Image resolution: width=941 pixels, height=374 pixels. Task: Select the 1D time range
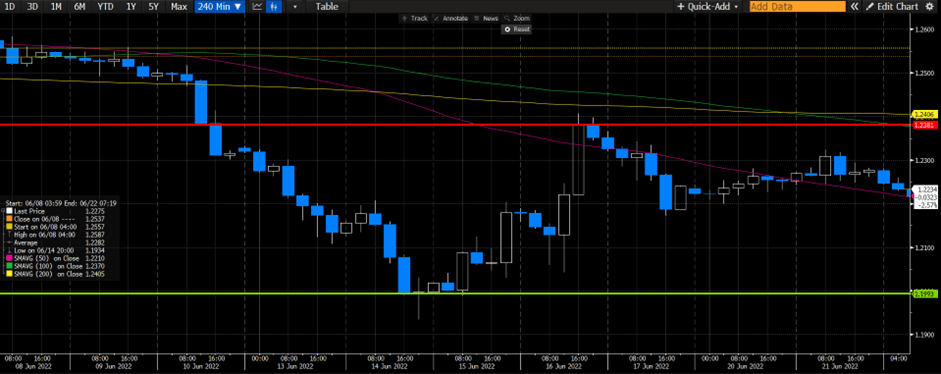pos(10,7)
